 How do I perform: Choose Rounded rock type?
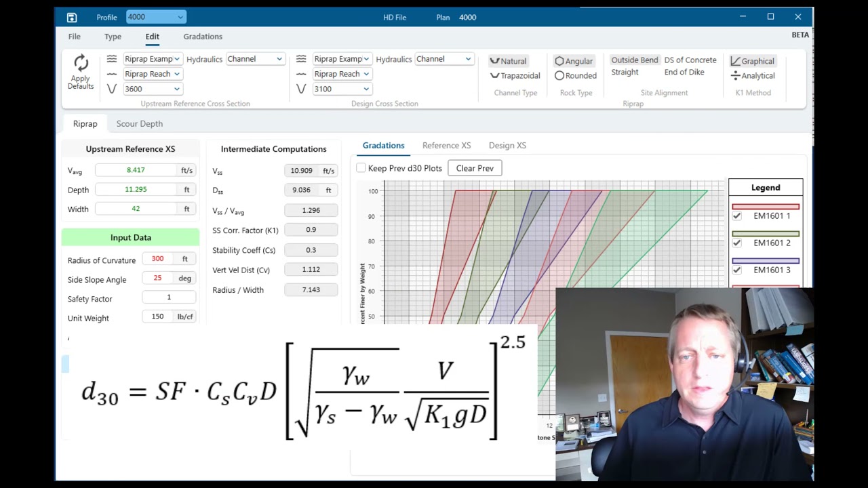pos(576,76)
